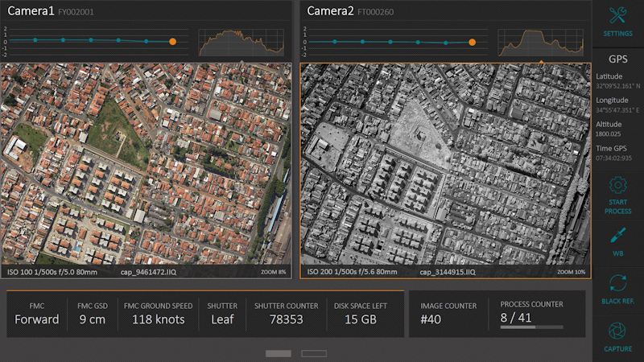
Task: Click Camera1 serial FY002001
Action: coord(76,12)
